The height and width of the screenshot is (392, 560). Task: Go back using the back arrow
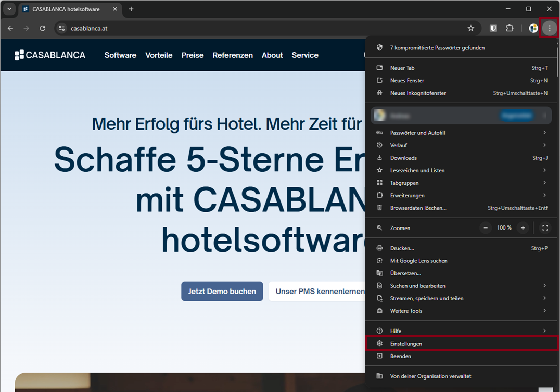point(10,28)
